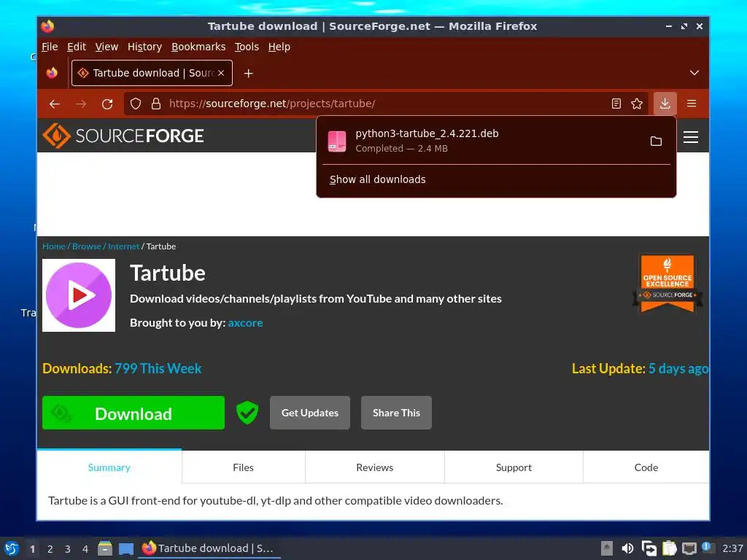Open the tracking protection shield icon
747x560 pixels.
point(136,104)
